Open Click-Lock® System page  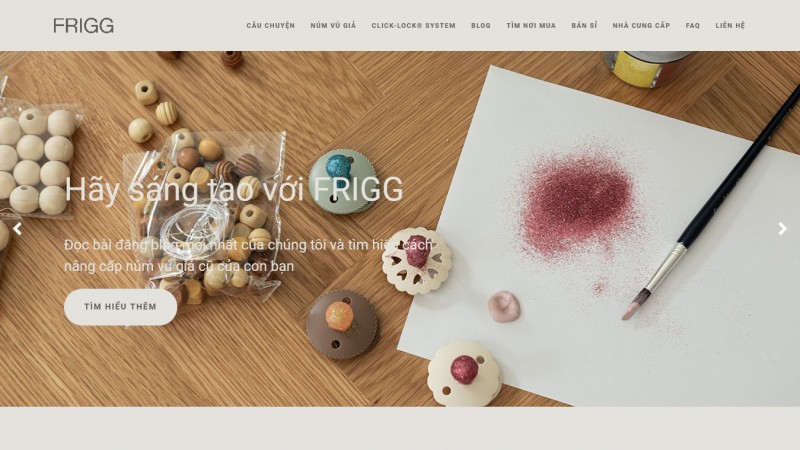tap(413, 26)
